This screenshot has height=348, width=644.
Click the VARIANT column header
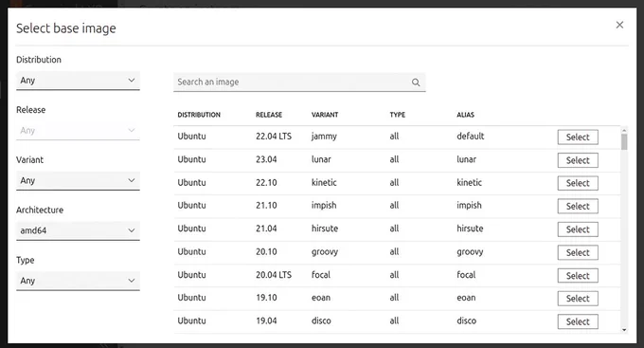pyautogui.click(x=325, y=115)
